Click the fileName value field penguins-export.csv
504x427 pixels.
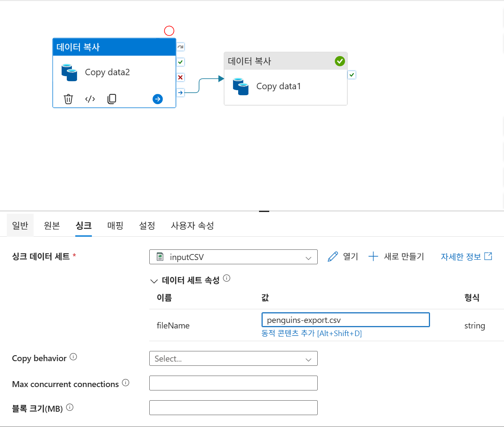345,320
